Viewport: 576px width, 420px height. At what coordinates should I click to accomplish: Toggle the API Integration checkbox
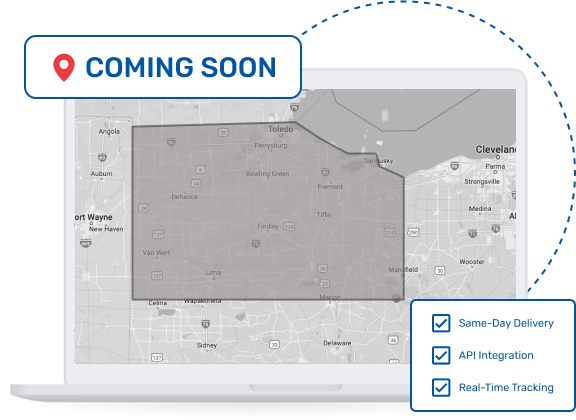tap(441, 355)
